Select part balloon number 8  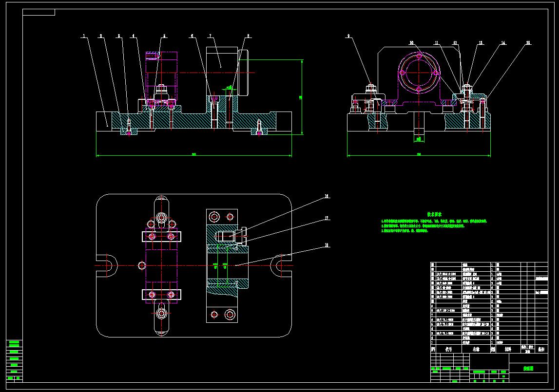[x=249, y=36]
